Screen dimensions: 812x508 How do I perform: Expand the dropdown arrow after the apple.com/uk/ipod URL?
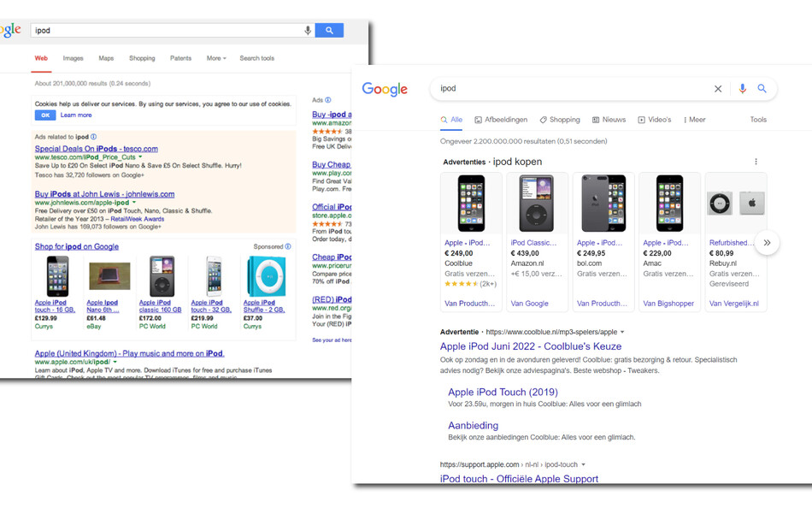coord(115,362)
